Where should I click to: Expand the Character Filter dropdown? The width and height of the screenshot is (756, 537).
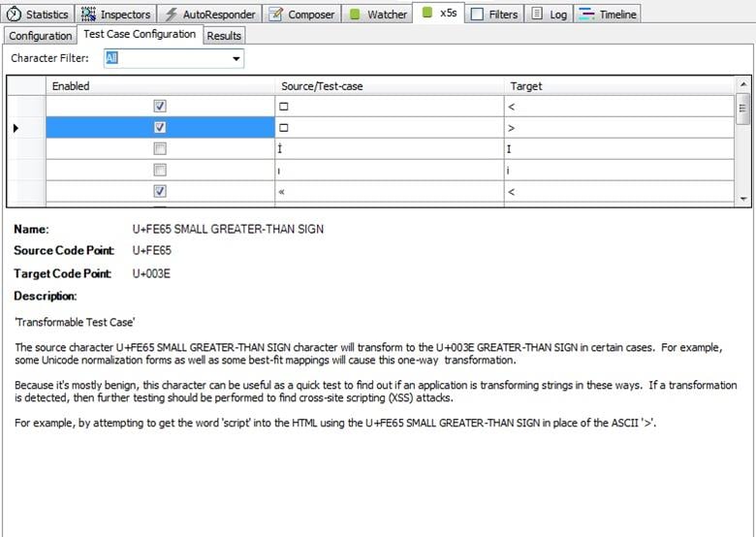pyautogui.click(x=236, y=59)
